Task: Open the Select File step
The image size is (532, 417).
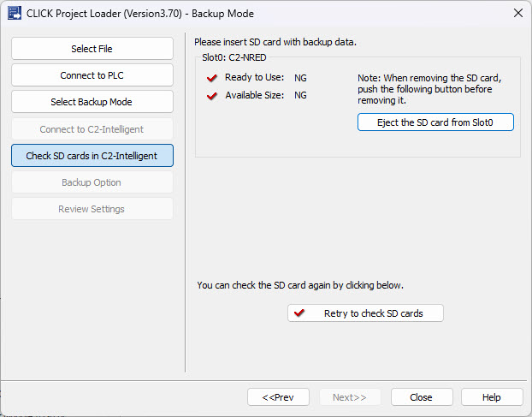Action: click(92, 49)
